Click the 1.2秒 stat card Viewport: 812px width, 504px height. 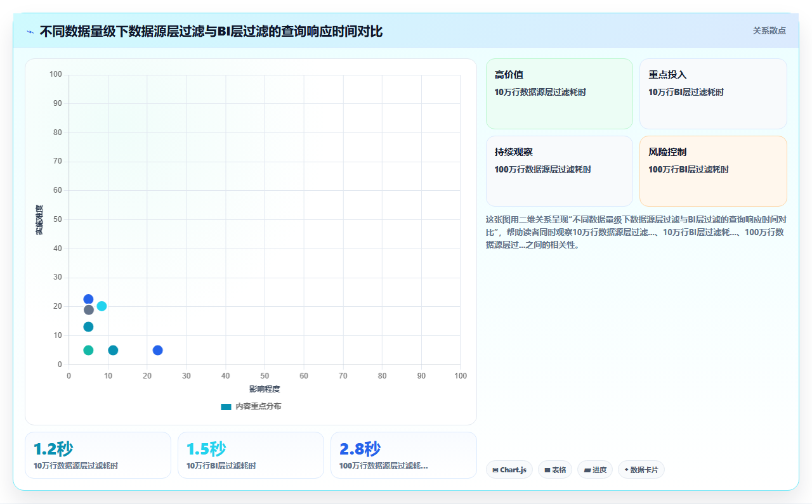98,455
